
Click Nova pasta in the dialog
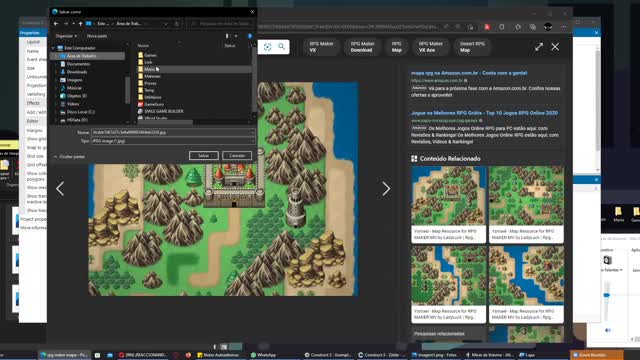[x=97, y=36]
